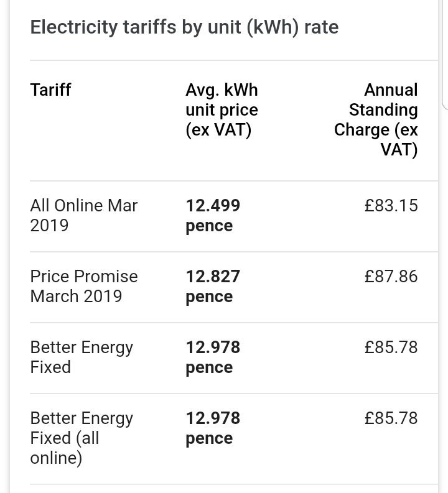Click the scroll handle at right edge
Screen dimensions: 448x493
(445, 55)
